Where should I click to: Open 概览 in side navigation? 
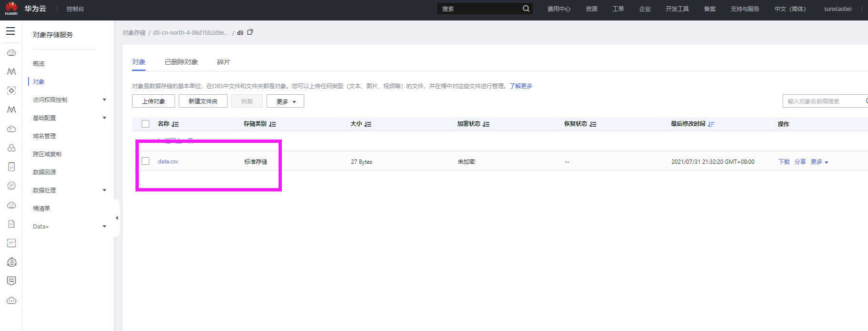coord(39,63)
